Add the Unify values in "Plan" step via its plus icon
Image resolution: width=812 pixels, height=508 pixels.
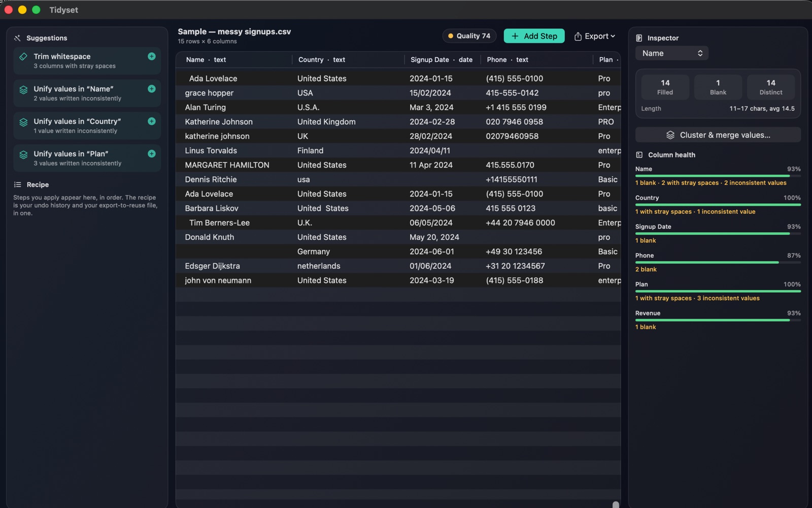click(x=151, y=154)
